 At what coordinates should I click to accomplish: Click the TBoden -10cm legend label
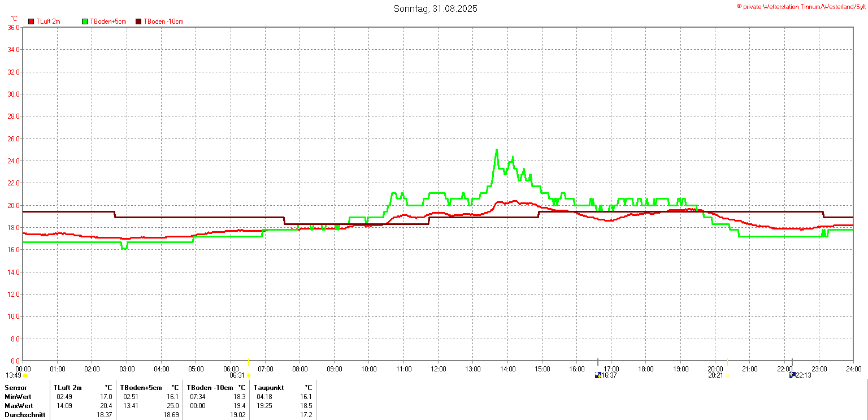tap(163, 21)
